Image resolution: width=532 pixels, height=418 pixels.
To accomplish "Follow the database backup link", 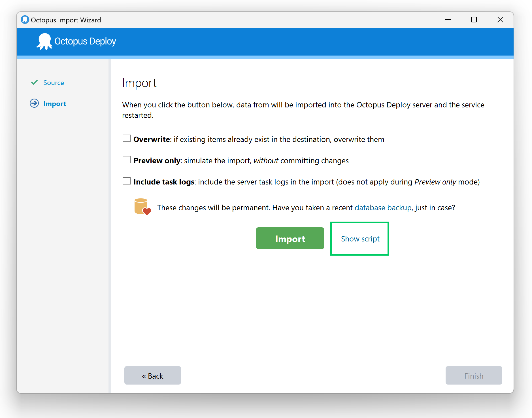I will point(383,208).
